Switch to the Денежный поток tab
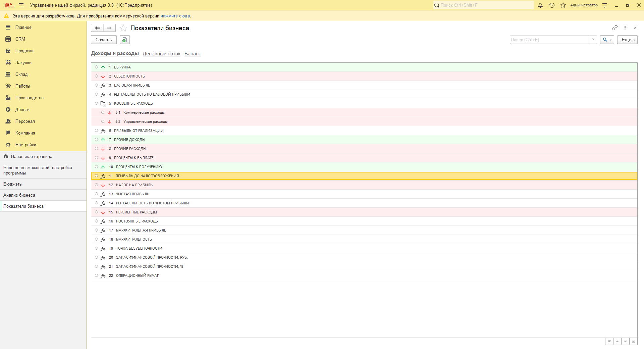 [161, 54]
